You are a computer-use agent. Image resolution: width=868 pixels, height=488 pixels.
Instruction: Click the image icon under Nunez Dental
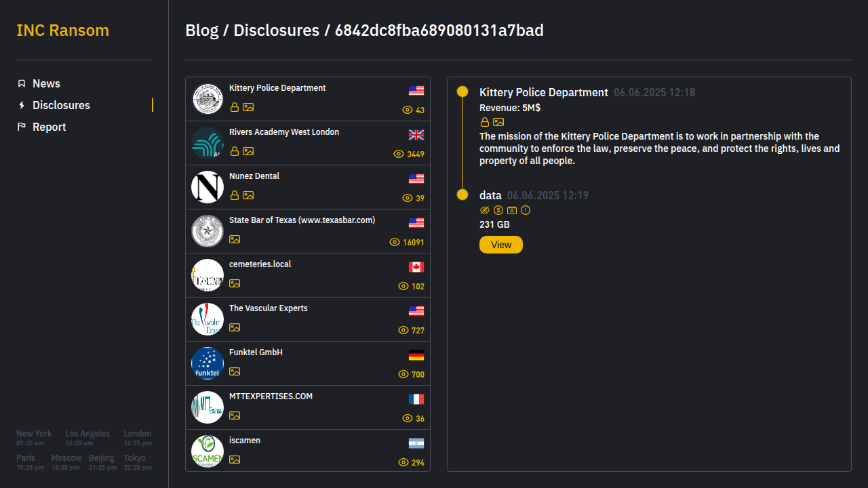pyautogui.click(x=248, y=195)
